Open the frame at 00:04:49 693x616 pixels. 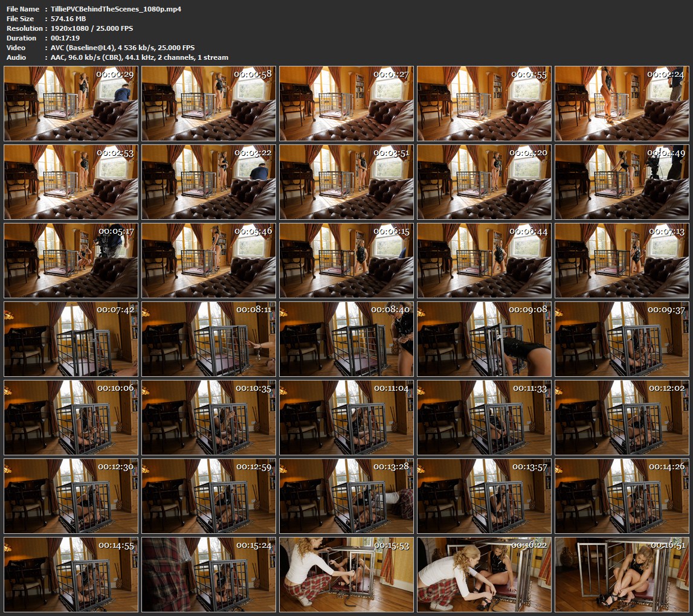pos(622,182)
